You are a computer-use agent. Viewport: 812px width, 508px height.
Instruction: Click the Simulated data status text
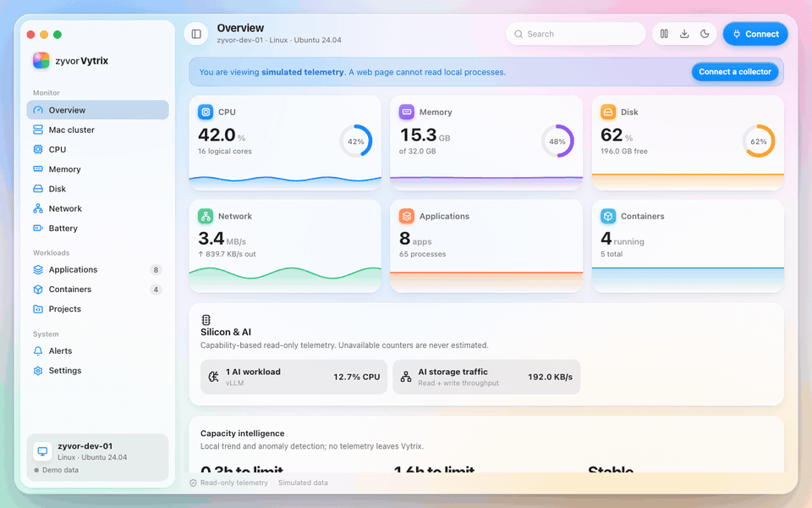click(x=303, y=483)
